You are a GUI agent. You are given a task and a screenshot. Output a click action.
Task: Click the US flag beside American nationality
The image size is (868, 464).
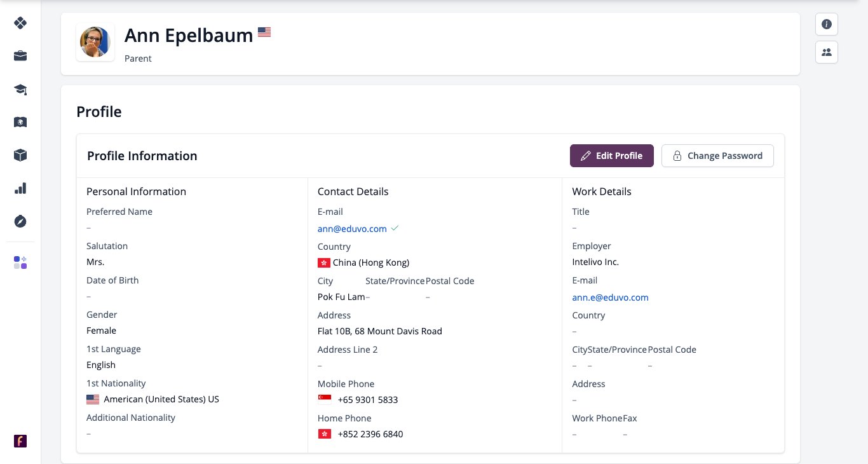tap(93, 400)
